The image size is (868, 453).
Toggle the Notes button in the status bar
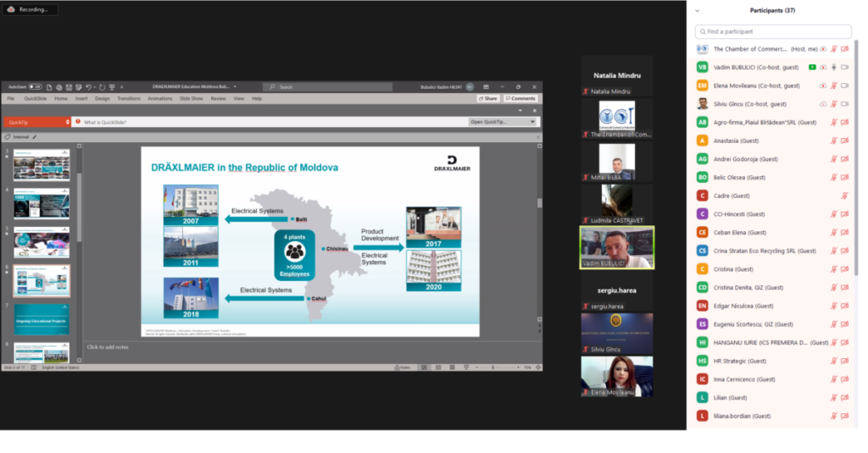point(403,367)
